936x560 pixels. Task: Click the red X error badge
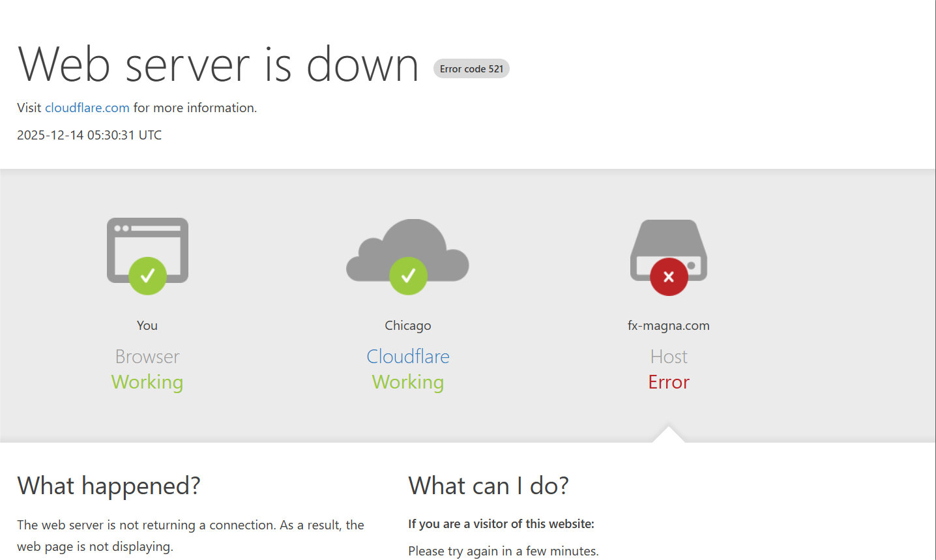click(669, 276)
